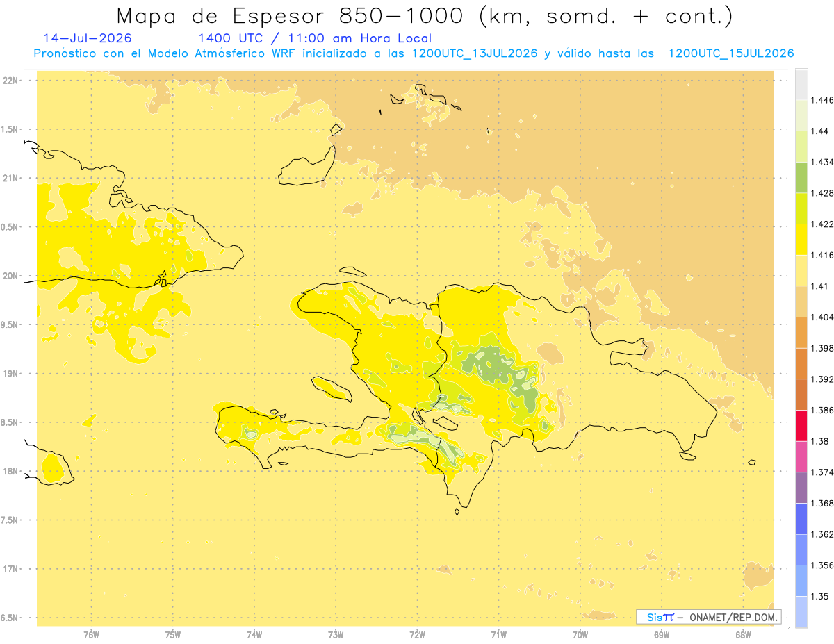The height and width of the screenshot is (644, 834).
Task: Click the longitude label '76W'
Action: 91,635
